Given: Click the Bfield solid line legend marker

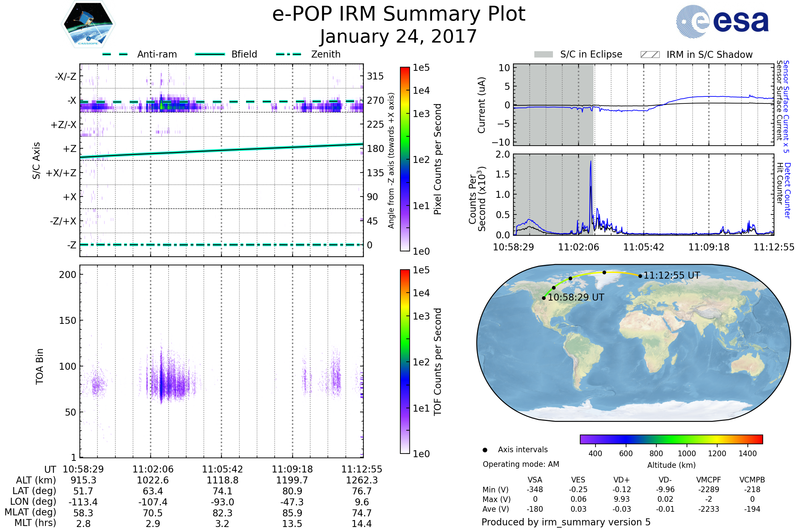Looking at the screenshot, I should point(210,54).
